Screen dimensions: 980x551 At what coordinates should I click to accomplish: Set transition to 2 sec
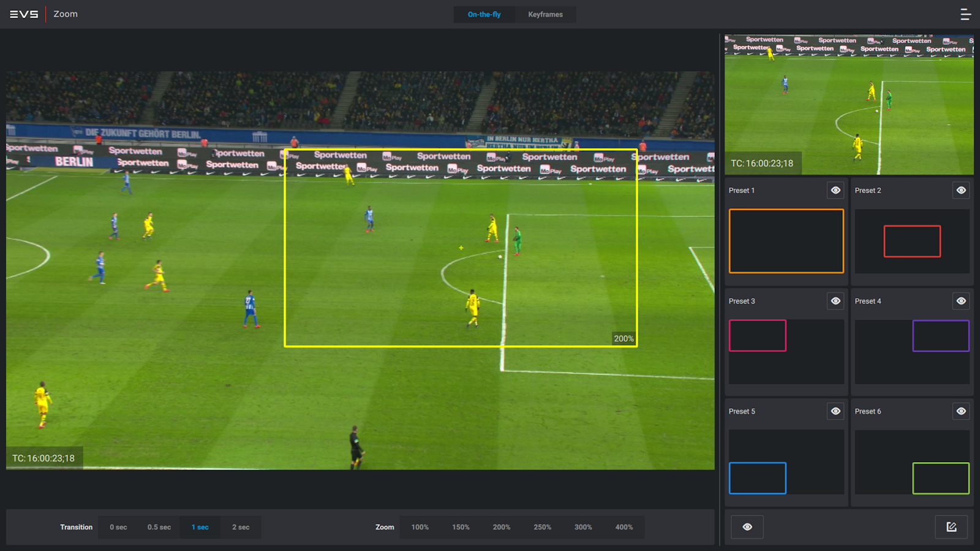coord(241,527)
